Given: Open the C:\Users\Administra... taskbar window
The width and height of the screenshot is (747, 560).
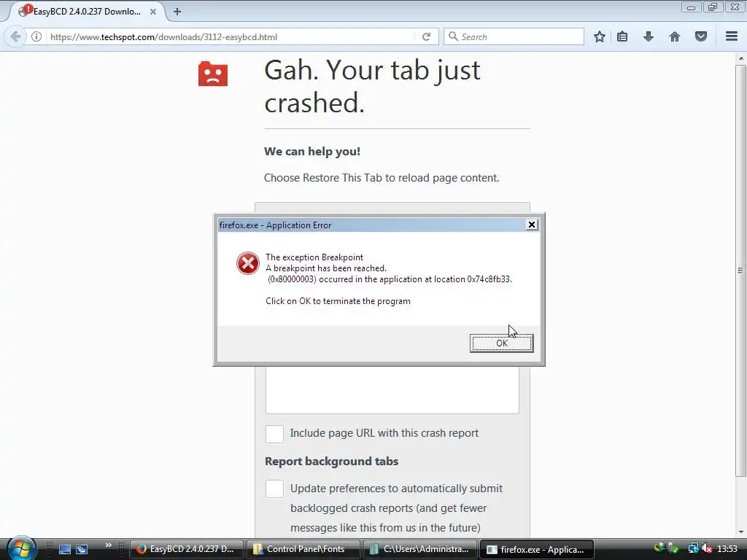Looking at the screenshot, I should tap(419, 549).
